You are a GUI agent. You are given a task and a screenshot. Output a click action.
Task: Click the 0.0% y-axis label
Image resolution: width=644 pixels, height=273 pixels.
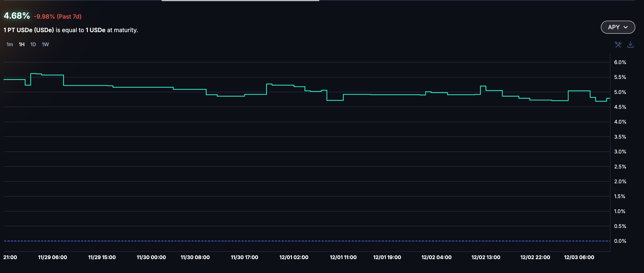pyautogui.click(x=620, y=241)
